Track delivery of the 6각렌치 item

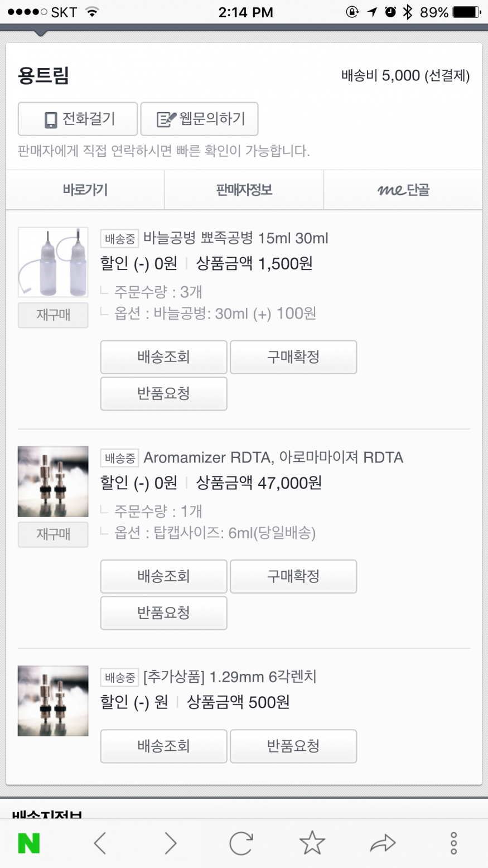click(x=163, y=746)
